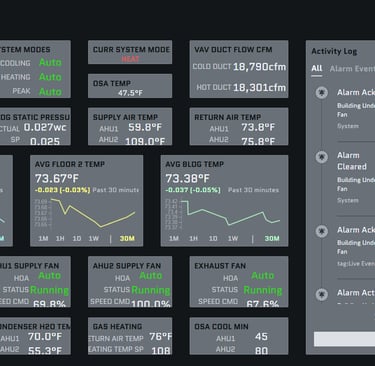Click the OSA Cool Min AHU1 value 45
375x366 pixels.
261,336
